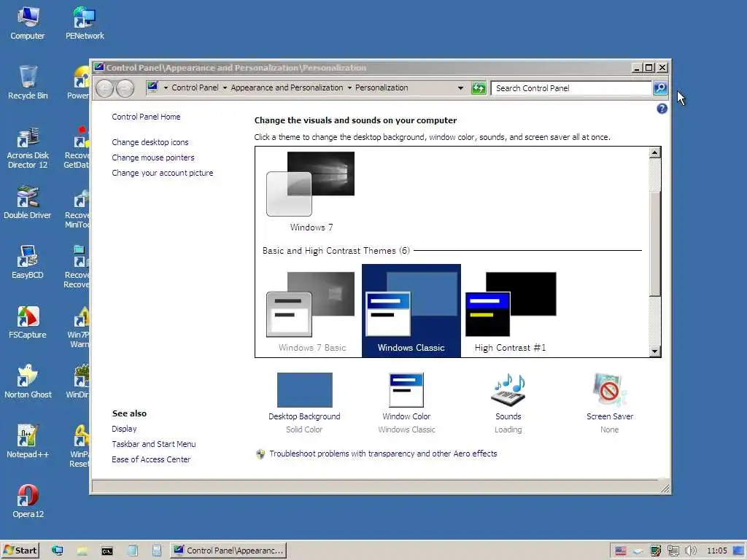Open the address bar history dropdown
The height and width of the screenshot is (560, 747).
(460, 88)
